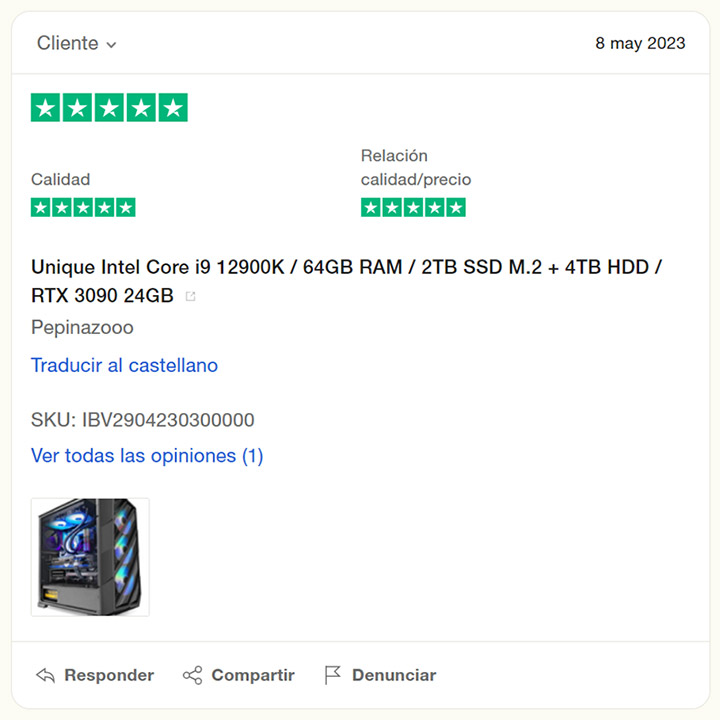Click the fifth star of overall rating
720x720 pixels.
(173, 107)
